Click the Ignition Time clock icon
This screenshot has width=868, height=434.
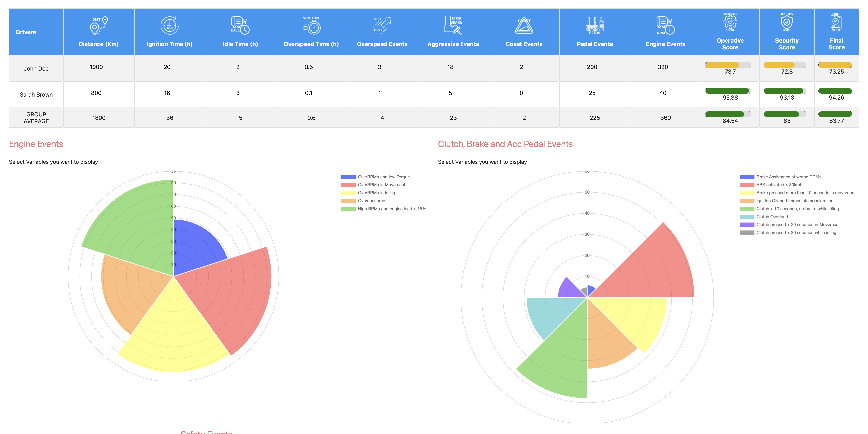coord(170,26)
